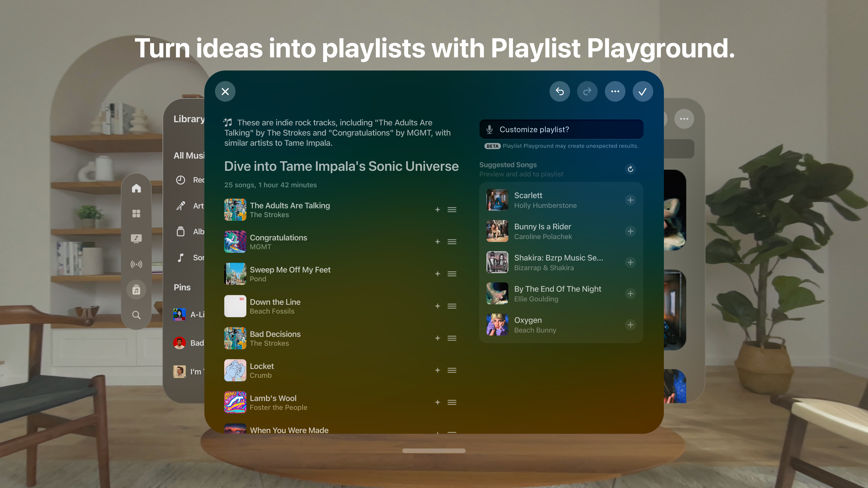The width and height of the screenshot is (868, 488).
Task: Click sparkle icon on Bad Decisions row
Action: (x=437, y=338)
